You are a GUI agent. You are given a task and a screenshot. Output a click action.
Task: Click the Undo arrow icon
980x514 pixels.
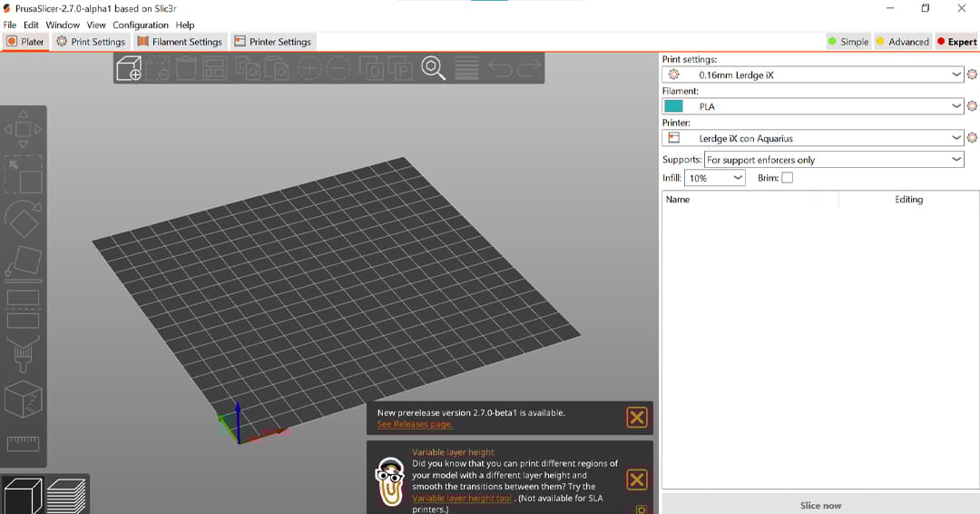(500, 68)
